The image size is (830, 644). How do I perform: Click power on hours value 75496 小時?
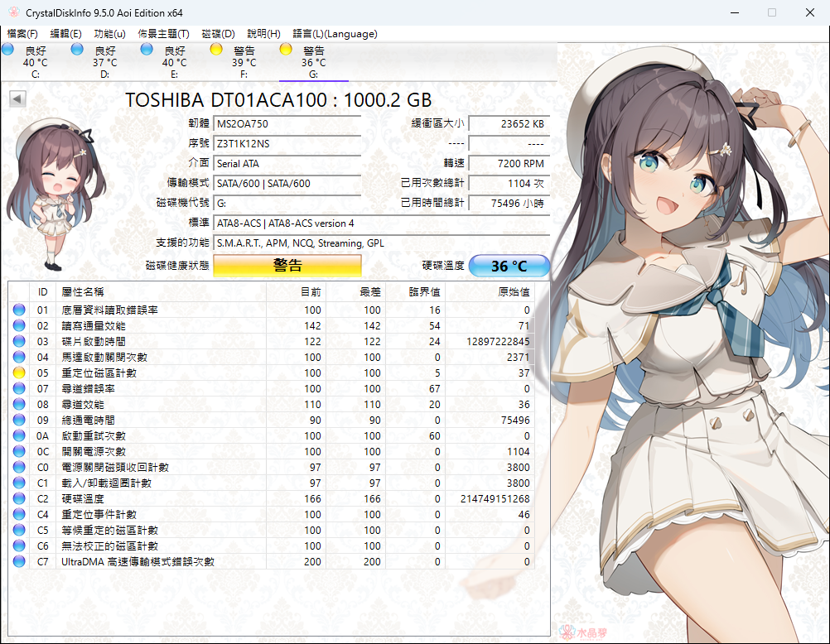509,203
